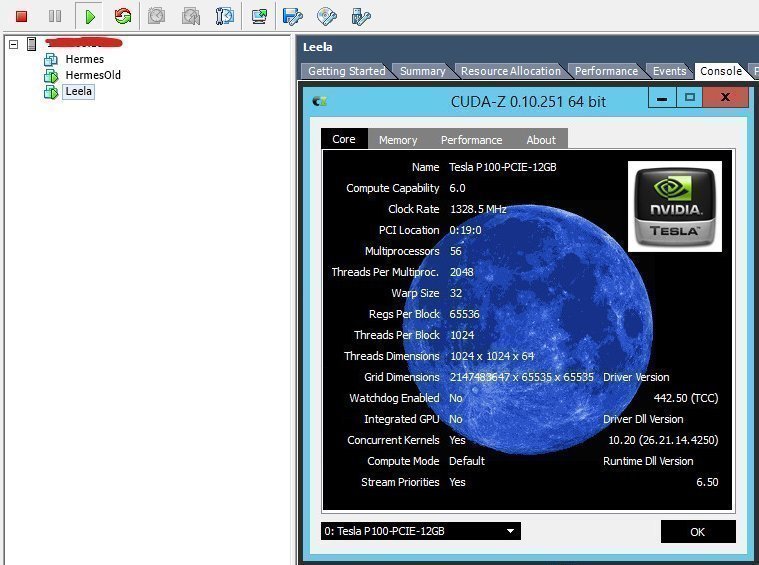Viewport: 759px width, 565px height.
Task: Open the Snapshot Manager icon
Action: click(x=225, y=17)
